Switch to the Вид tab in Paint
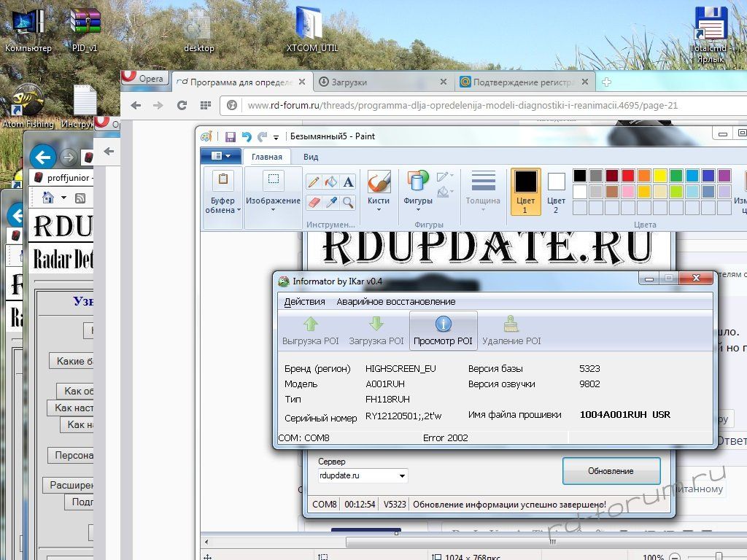Viewport: 747px width, 560px height. 311,156
